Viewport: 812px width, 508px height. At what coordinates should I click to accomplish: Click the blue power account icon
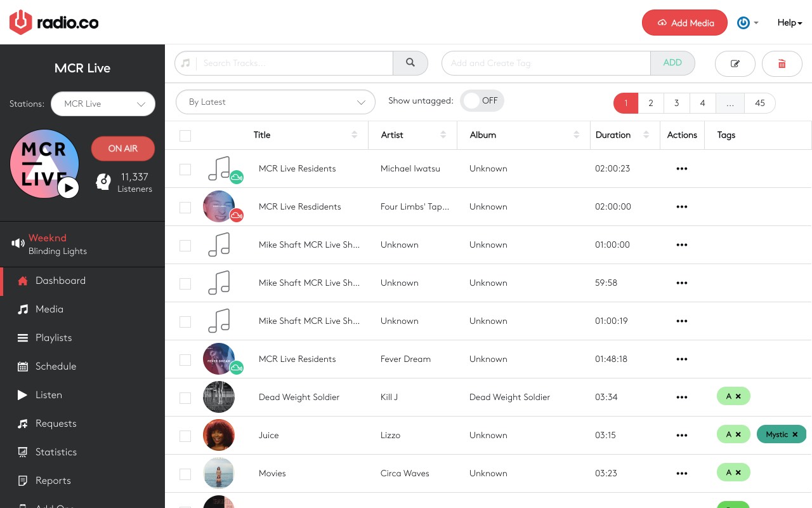[743, 23]
